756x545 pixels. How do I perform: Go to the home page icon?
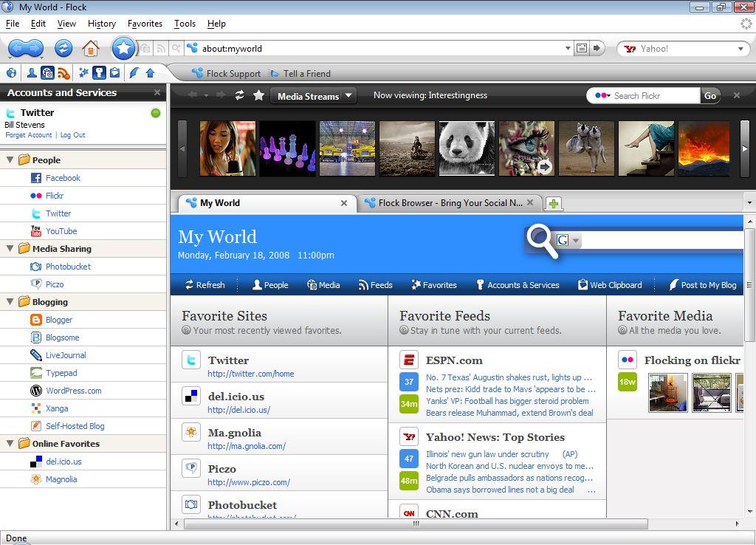pyautogui.click(x=90, y=48)
